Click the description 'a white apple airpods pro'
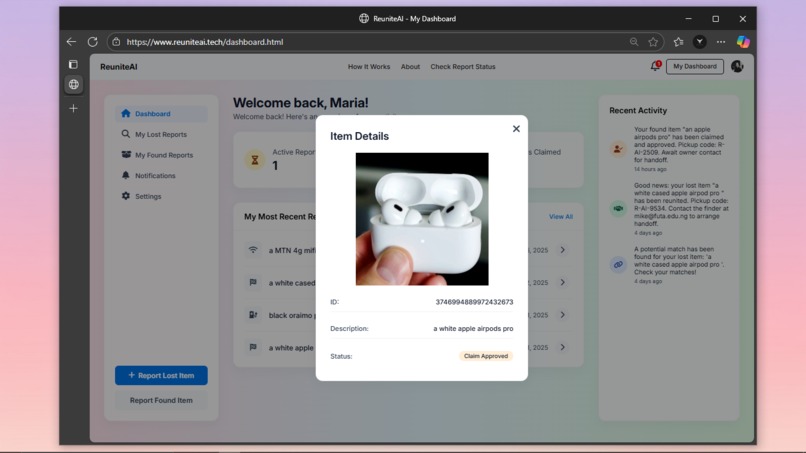Image resolution: width=806 pixels, height=453 pixels. [x=473, y=329]
